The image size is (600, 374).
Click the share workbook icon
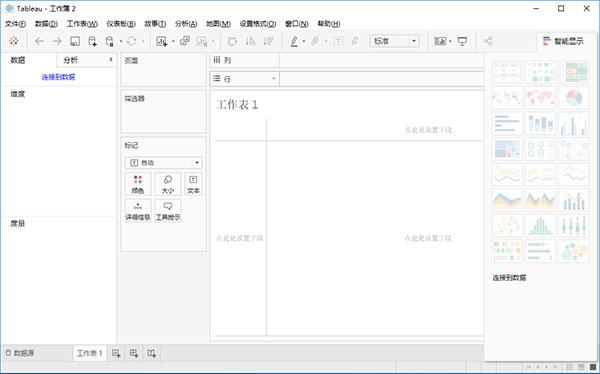tap(488, 41)
